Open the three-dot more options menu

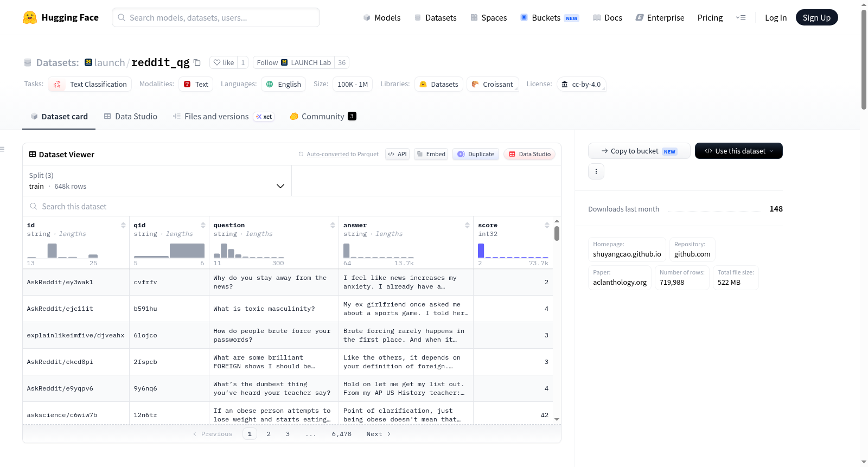[x=596, y=171]
